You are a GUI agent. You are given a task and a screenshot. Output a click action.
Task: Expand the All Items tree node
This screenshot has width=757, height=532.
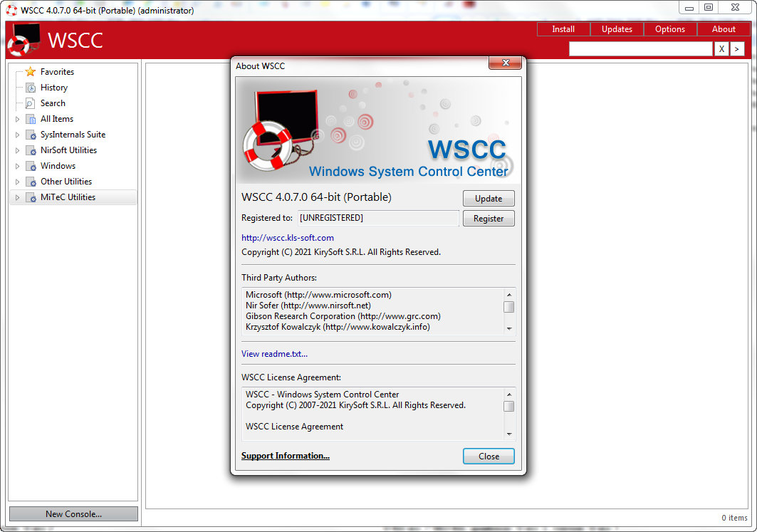pos(18,119)
